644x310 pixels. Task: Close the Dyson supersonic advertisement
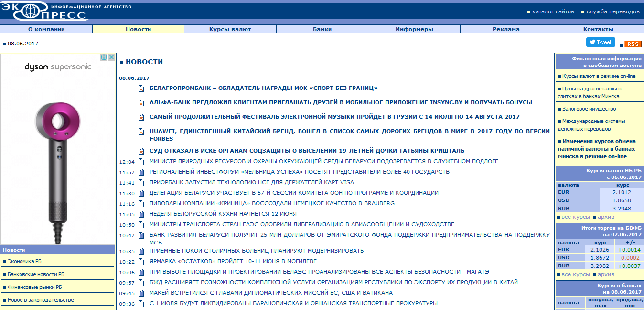(111, 57)
